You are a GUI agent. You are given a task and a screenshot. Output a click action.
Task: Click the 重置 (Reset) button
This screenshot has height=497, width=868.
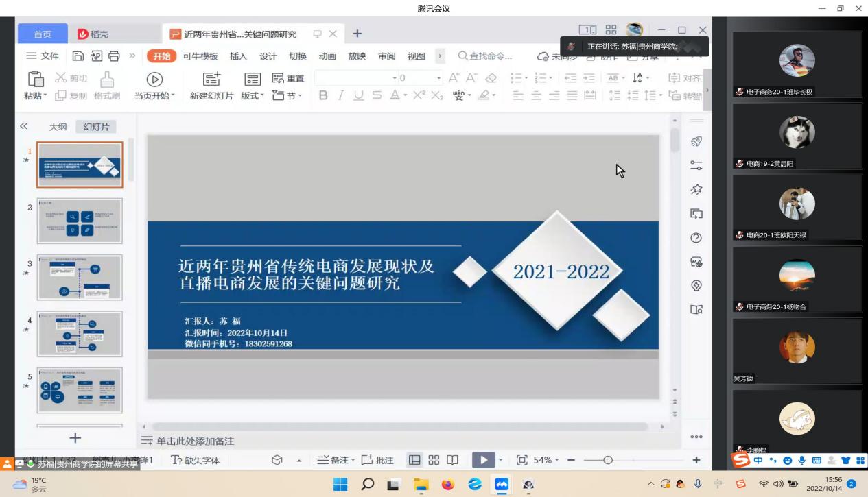(x=288, y=78)
